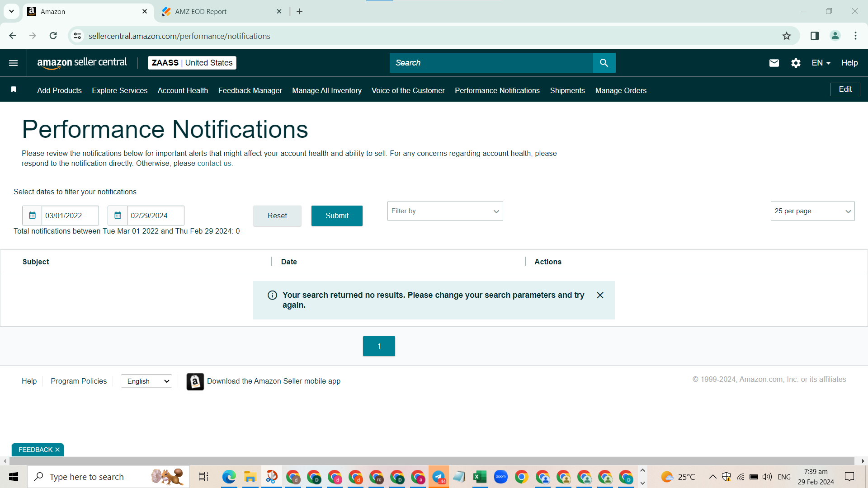Click the bookmark icon in the navigation bar

[14, 89]
